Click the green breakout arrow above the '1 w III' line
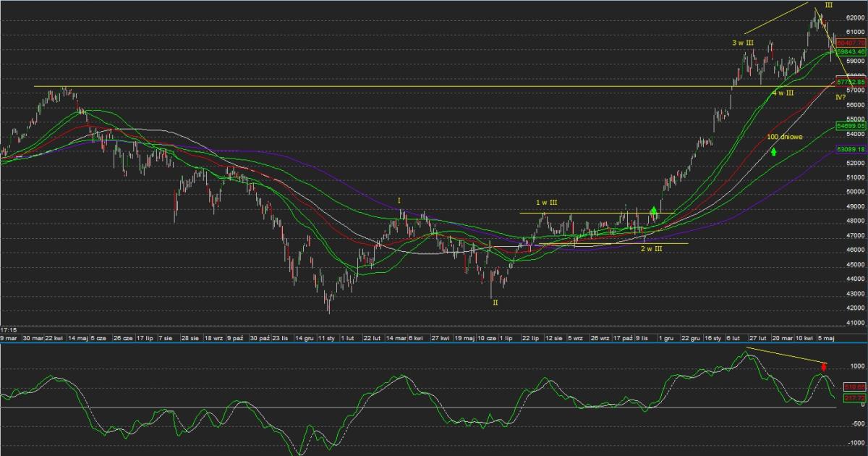Image resolution: width=868 pixels, height=456 pixels. [x=654, y=211]
